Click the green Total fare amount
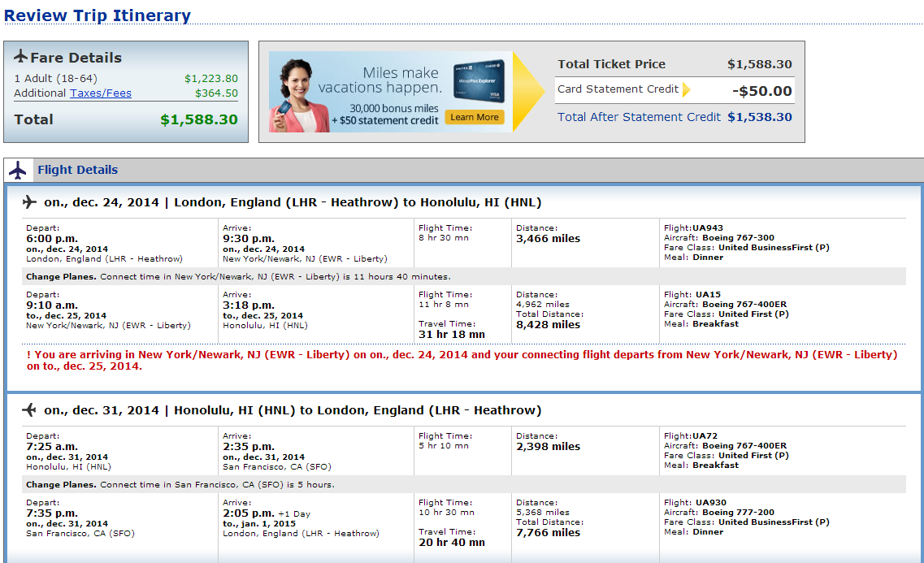The image size is (924, 563). [198, 119]
